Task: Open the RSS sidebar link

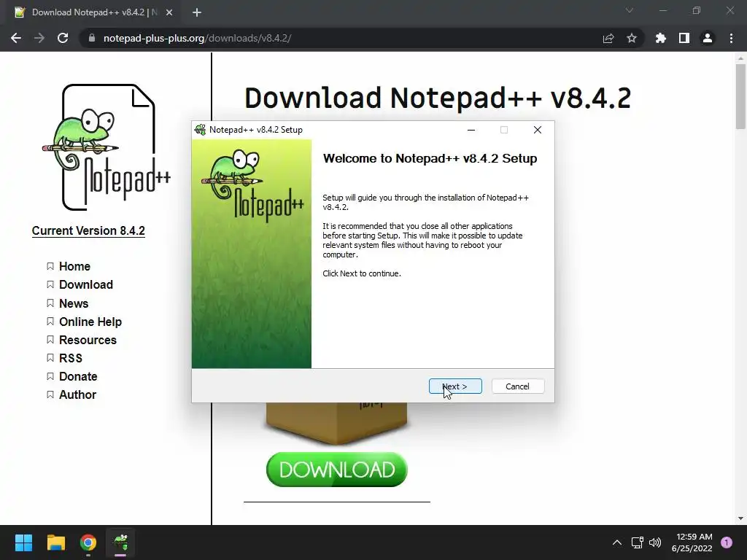Action: (71, 358)
